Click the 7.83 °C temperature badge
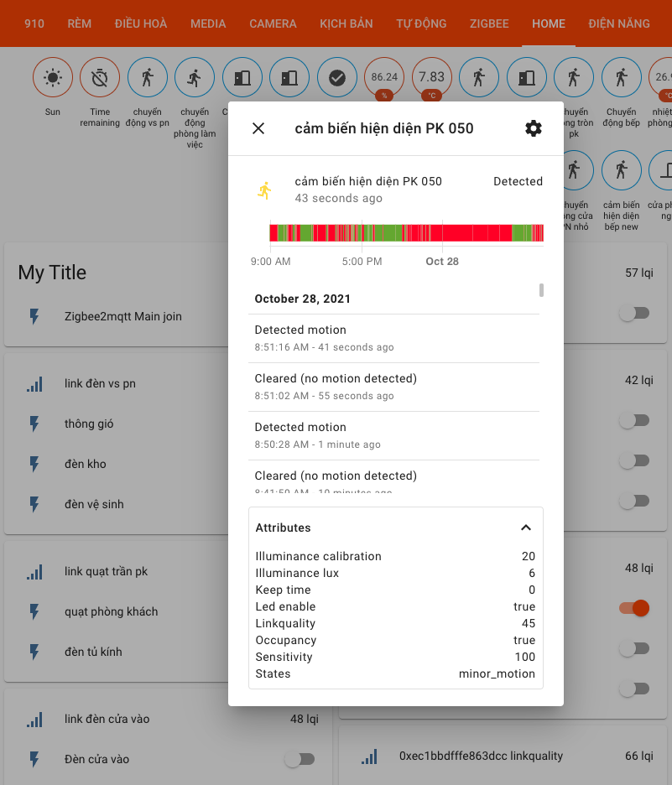Viewport: 672px width, 785px height. click(432, 78)
